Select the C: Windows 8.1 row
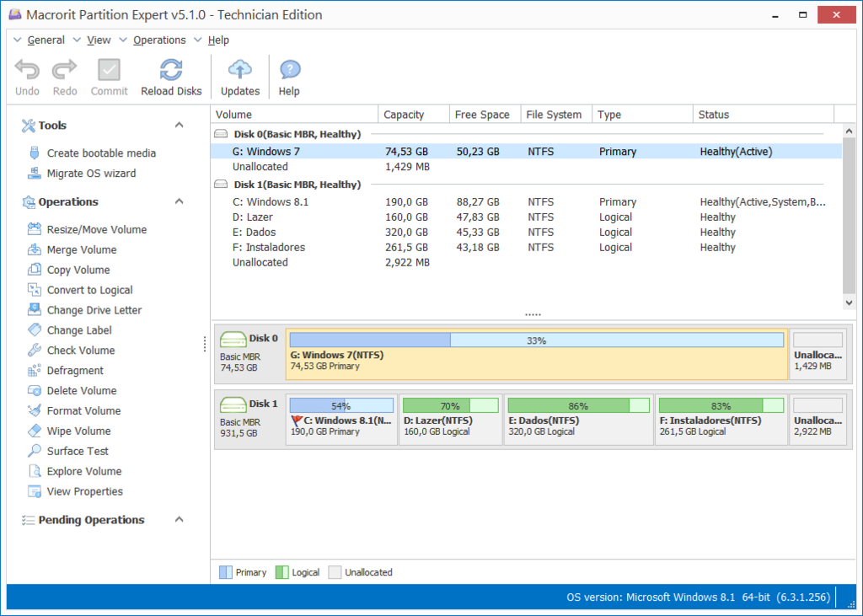 [x=526, y=202]
